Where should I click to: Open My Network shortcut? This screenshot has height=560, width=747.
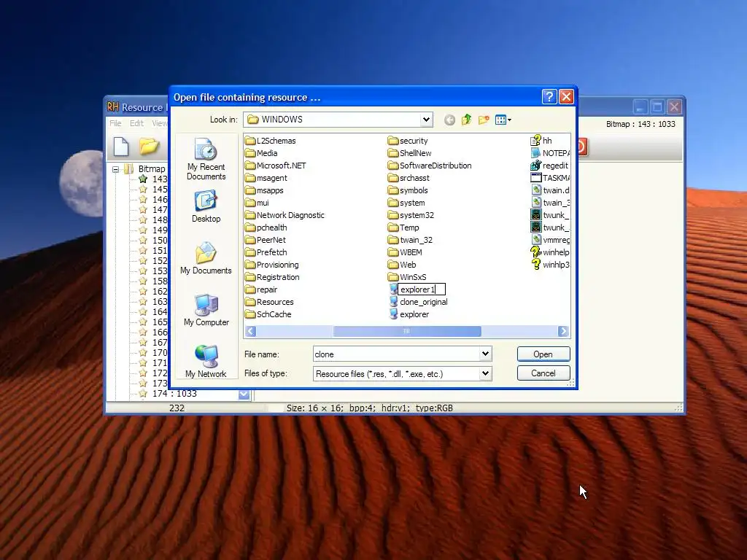click(206, 362)
